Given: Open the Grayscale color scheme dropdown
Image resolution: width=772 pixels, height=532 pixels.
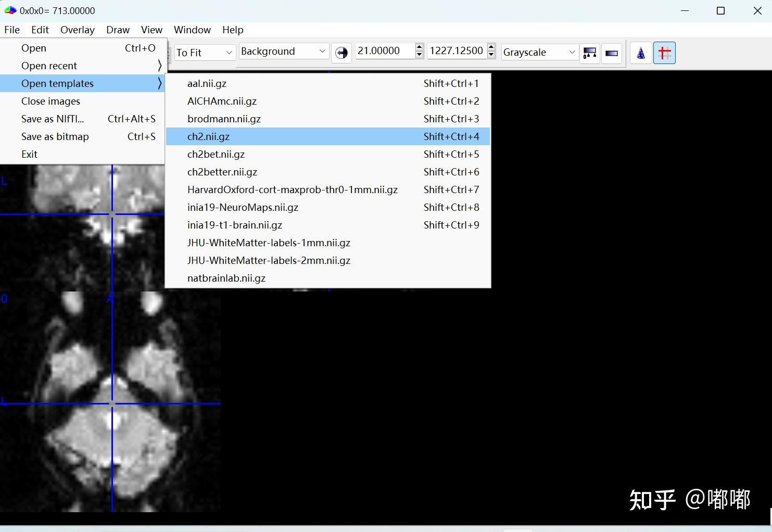Looking at the screenshot, I should click(540, 52).
